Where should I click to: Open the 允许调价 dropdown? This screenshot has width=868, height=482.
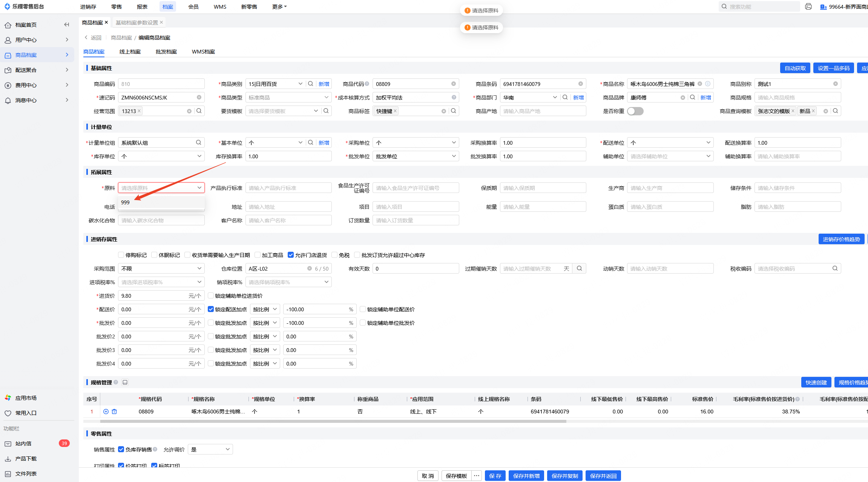[210, 449]
